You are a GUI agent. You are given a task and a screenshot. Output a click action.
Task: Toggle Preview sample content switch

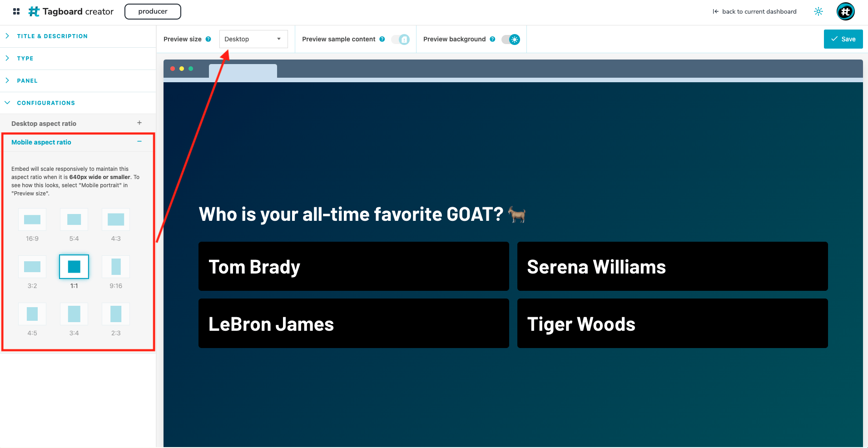click(401, 40)
